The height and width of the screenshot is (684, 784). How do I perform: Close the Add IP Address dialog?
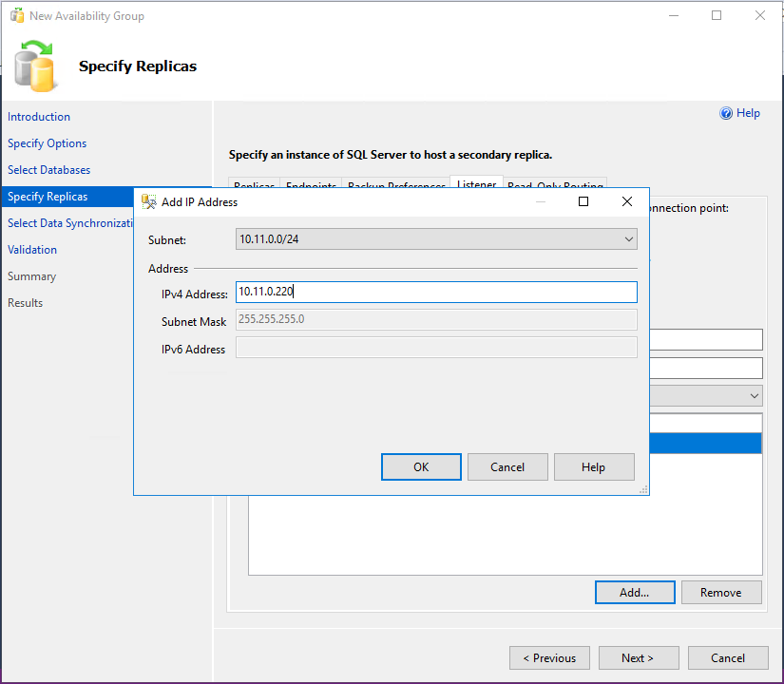pyautogui.click(x=626, y=201)
